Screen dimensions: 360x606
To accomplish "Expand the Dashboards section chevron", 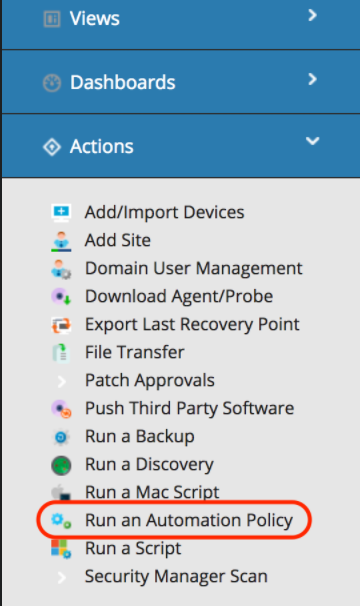I will click(312, 79).
